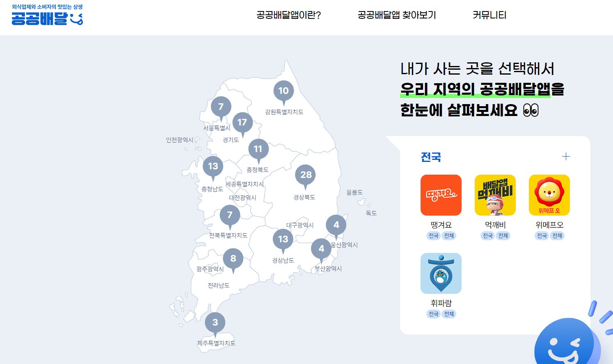This screenshot has height=364, width=613.
Task: Open the 위메프오 app icon
Action: point(549,195)
